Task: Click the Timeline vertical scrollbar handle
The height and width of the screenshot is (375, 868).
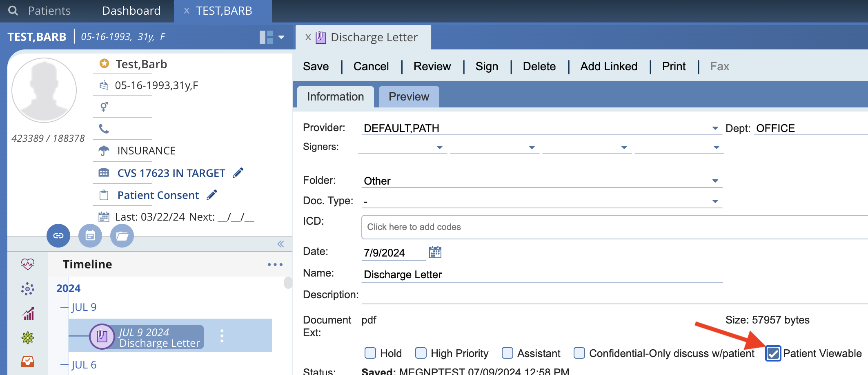Action: 288,283
